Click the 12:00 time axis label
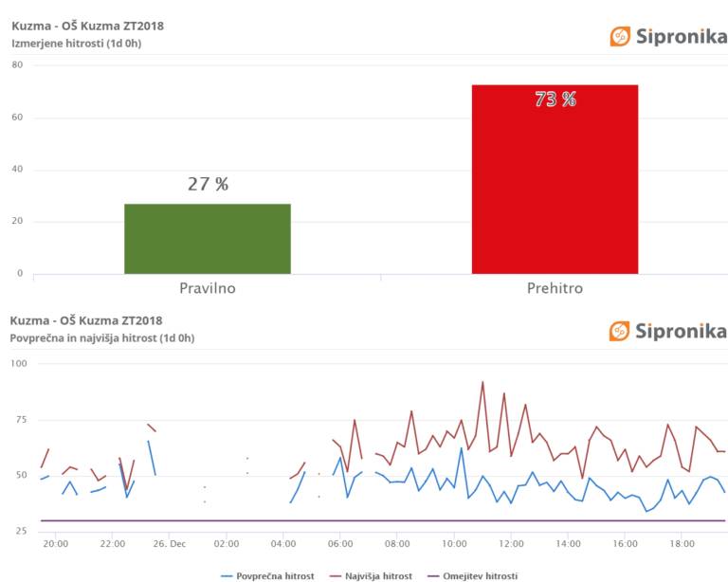Image resolution: width=728 pixels, height=582 pixels. pyautogui.click(x=511, y=543)
